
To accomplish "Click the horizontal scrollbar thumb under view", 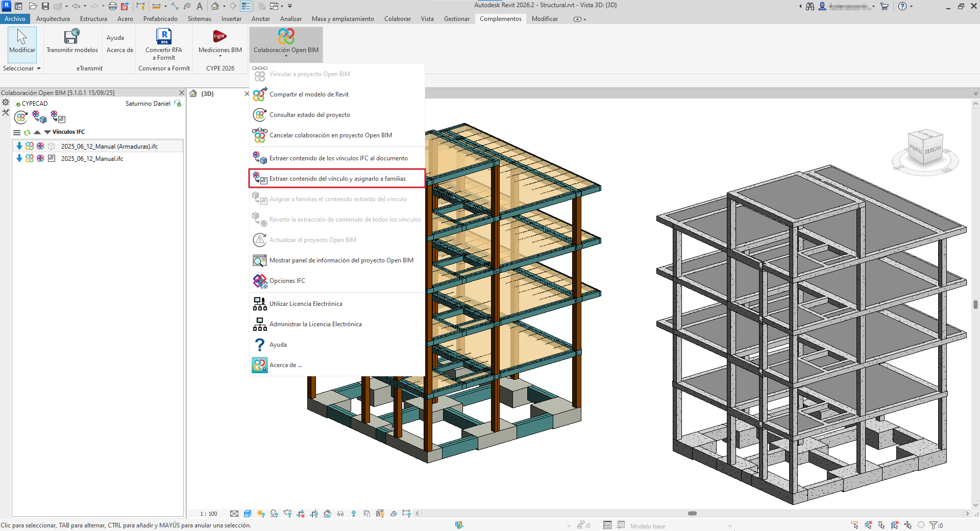I will tap(692, 514).
